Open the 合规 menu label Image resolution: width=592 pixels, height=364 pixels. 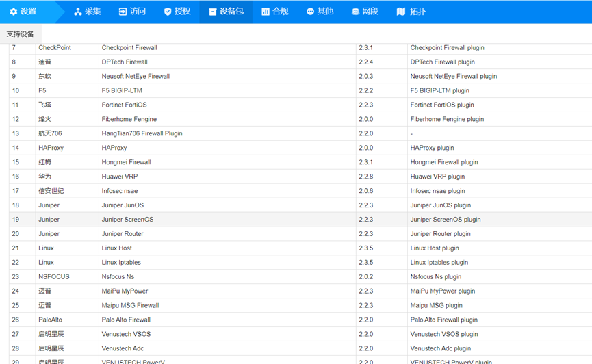280,12
